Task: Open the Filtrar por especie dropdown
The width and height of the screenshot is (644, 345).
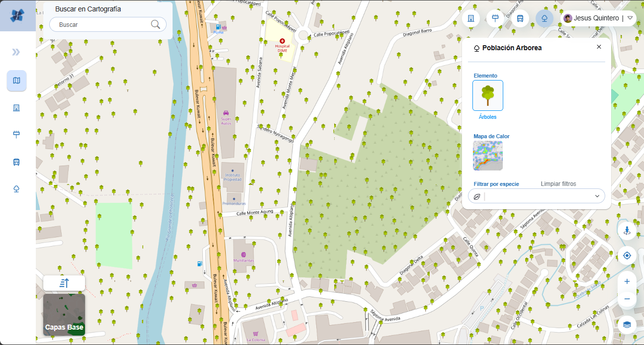Action: coord(537,196)
